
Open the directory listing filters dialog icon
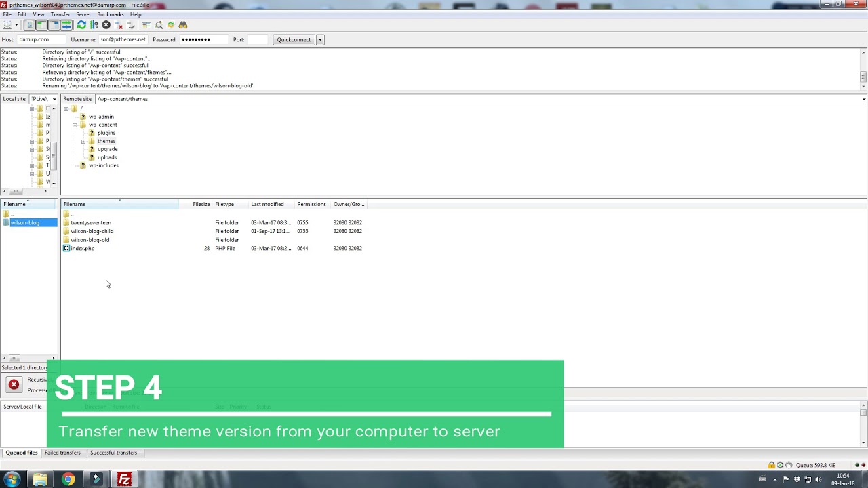click(x=146, y=25)
